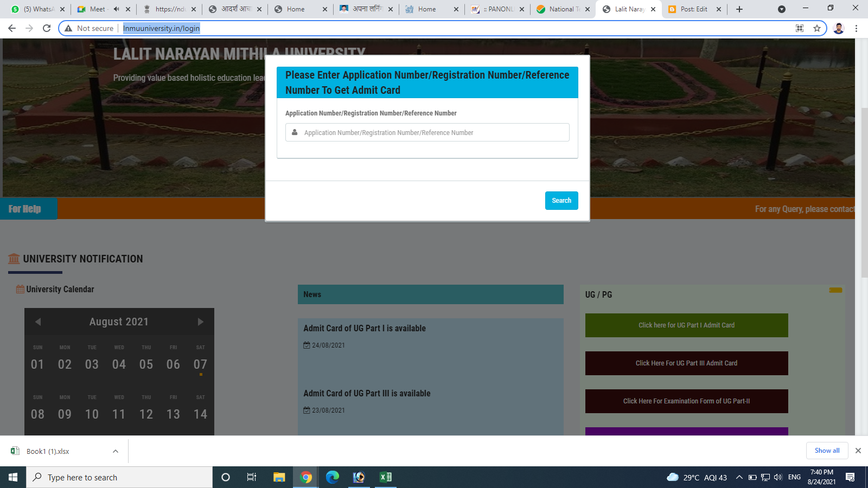Open the taskbar app beside Edge
Image resolution: width=868 pixels, height=488 pixels.
pyautogui.click(x=359, y=477)
